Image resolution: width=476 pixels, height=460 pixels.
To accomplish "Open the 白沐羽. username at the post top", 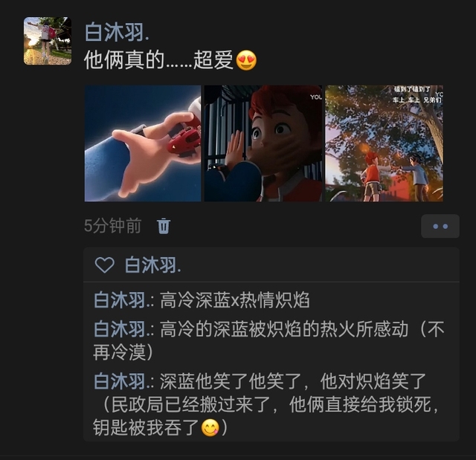I will click(117, 32).
